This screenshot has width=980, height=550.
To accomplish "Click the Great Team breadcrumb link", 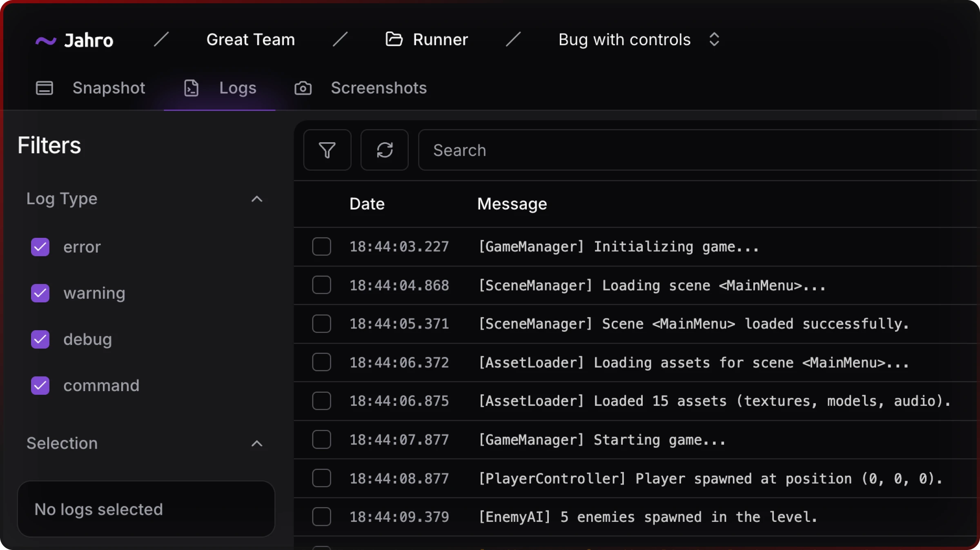I will (x=250, y=39).
